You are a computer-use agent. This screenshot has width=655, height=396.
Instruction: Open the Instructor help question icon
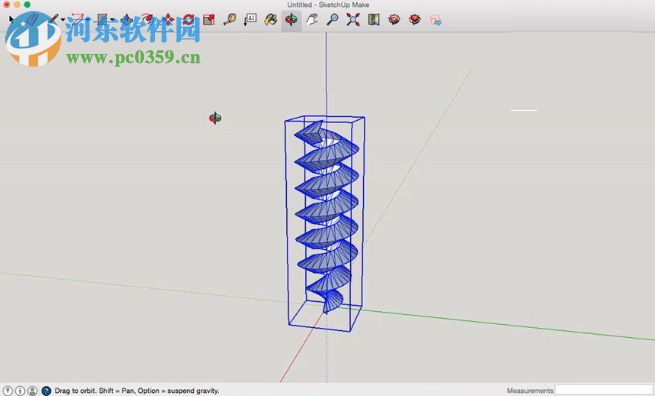coord(46,391)
